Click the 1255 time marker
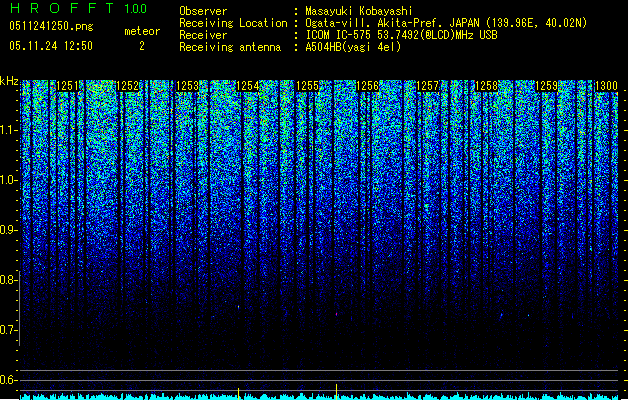 click(x=307, y=86)
